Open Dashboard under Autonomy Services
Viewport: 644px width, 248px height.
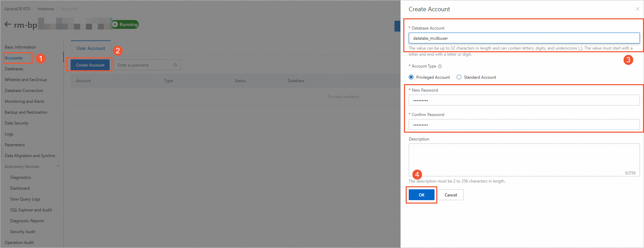tap(20, 188)
